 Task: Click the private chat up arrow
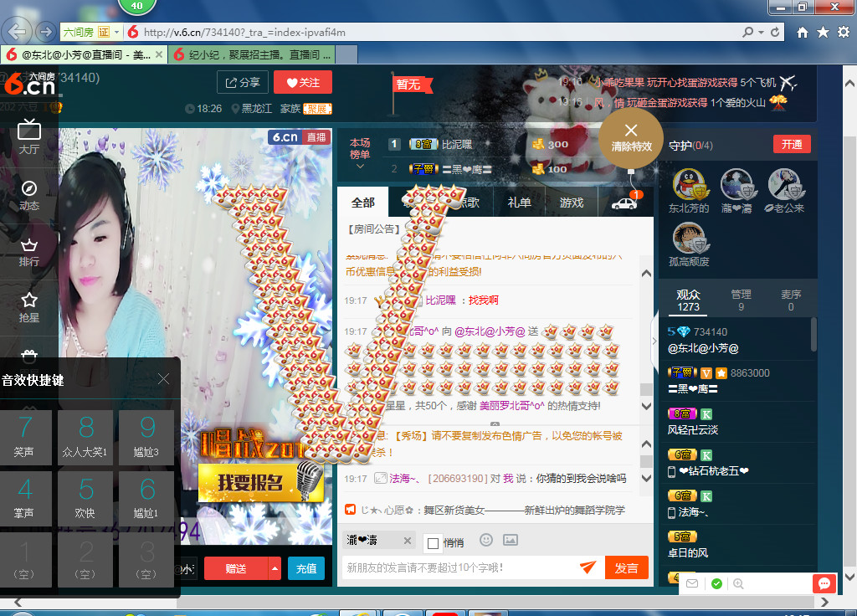pyautogui.click(x=646, y=444)
